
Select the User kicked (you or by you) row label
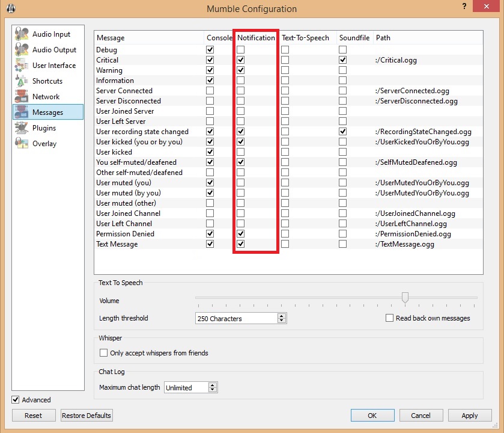click(x=139, y=142)
